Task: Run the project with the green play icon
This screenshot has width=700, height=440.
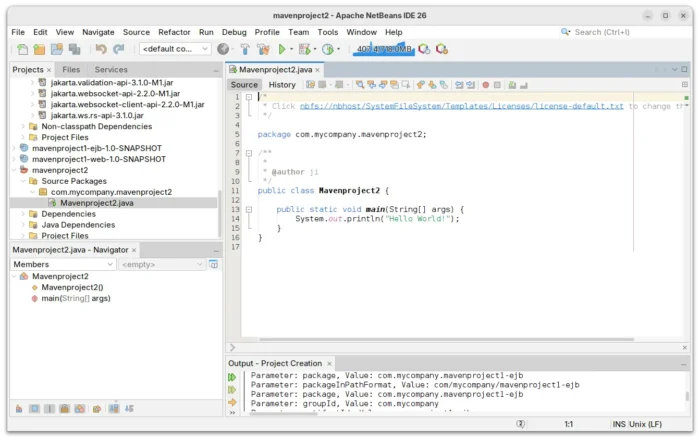Action: (x=282, y=49)
